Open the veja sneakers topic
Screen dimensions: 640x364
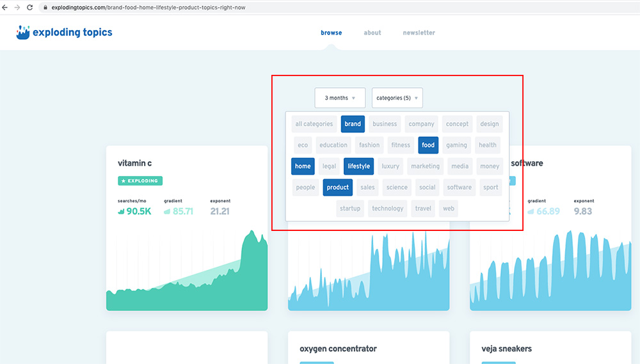506,349
